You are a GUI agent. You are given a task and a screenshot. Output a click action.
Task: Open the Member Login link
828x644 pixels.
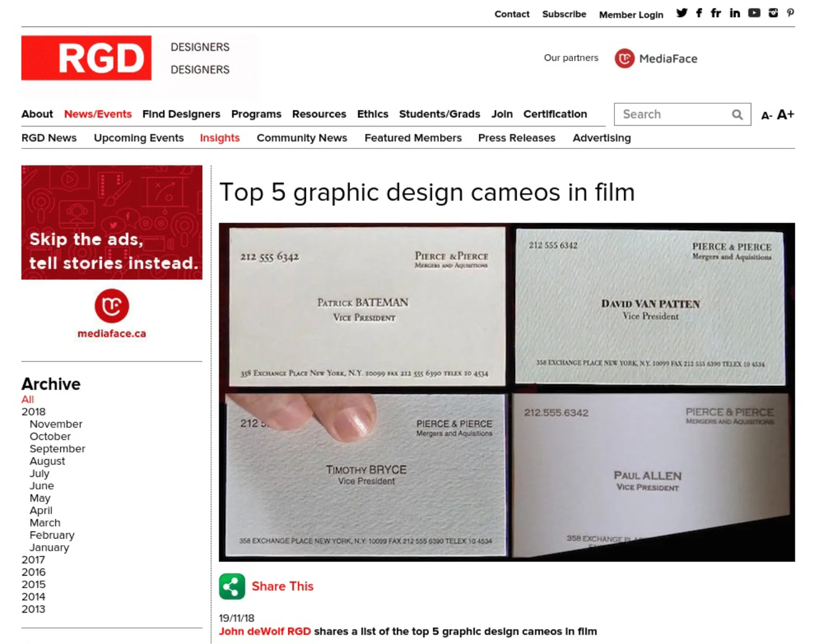pos(631,15)
